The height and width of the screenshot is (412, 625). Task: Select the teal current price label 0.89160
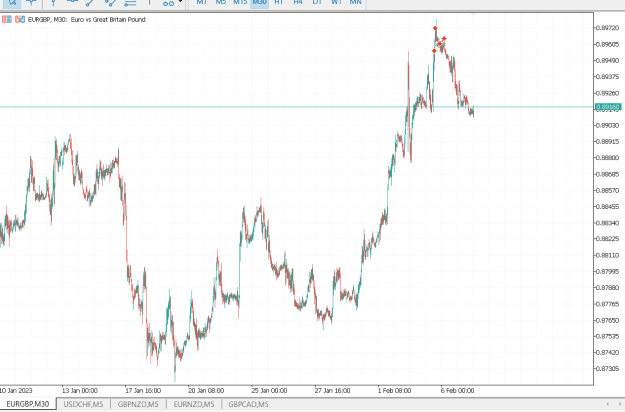607,107
